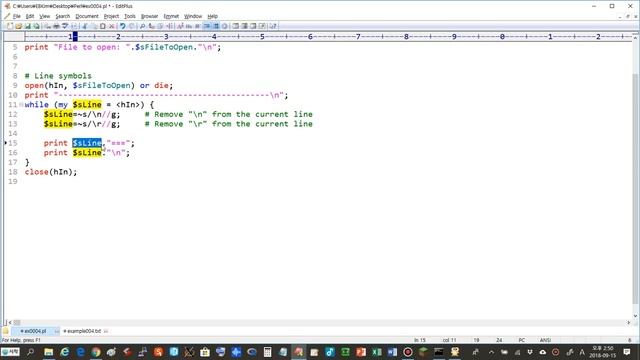Click the active EditPlus taskbar icon
This screenshot has width=640, height=360.
click(x=299, y=352)
